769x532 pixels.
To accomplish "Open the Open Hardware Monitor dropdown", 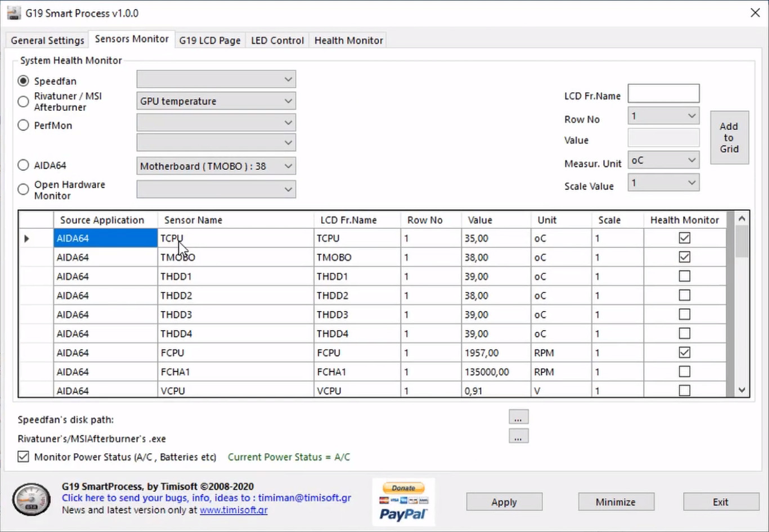I will coord(216,190).
